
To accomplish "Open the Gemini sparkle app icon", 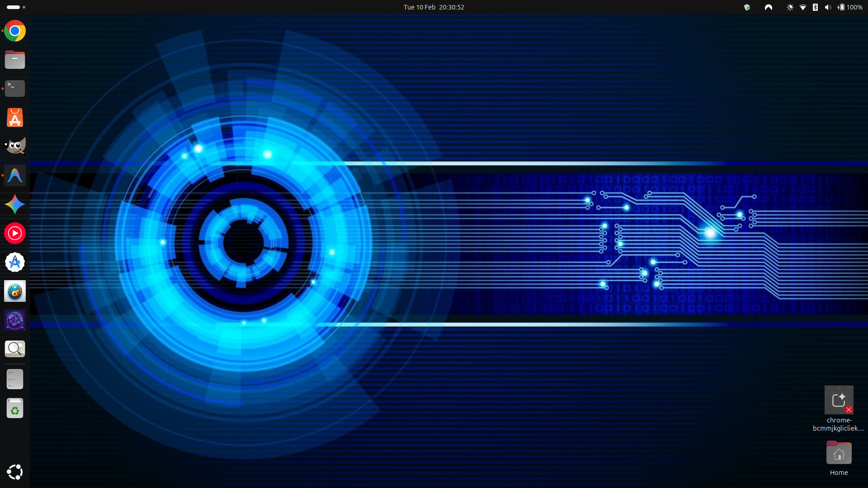I will pyautogui.click(x=15, y=204).
